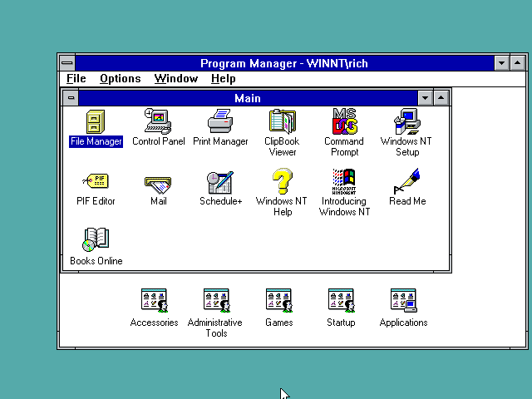Select the Control Panel icon

coord(158,121)
